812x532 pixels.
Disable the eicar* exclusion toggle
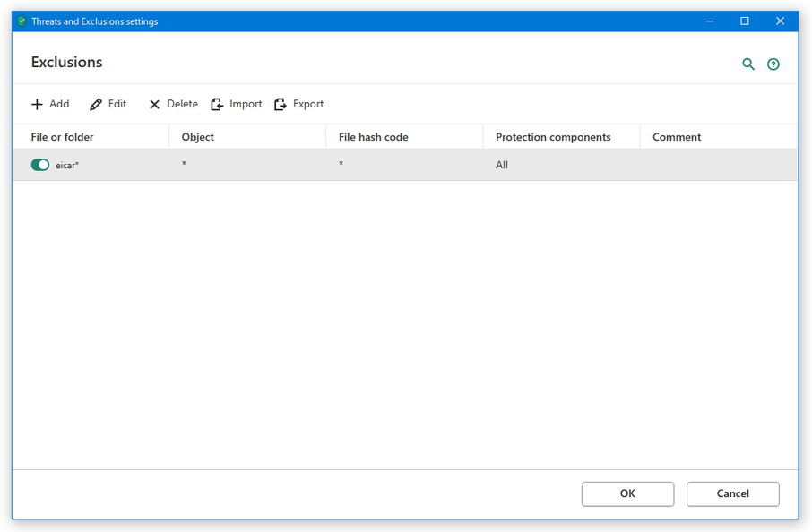(39, 165)
